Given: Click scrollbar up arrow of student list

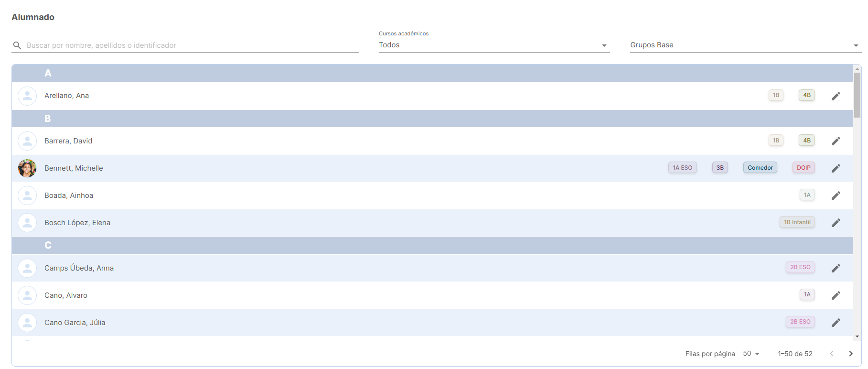Looking at the screenshot, I should 857,69.
